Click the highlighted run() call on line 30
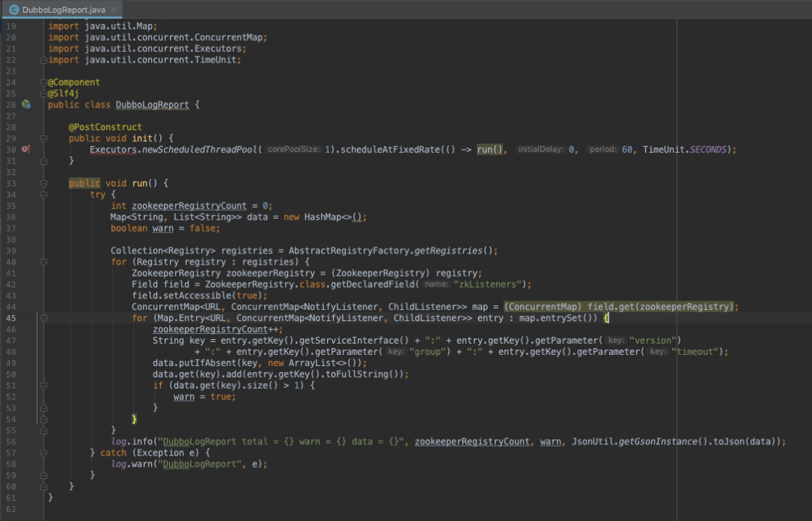 pos(489,149)
